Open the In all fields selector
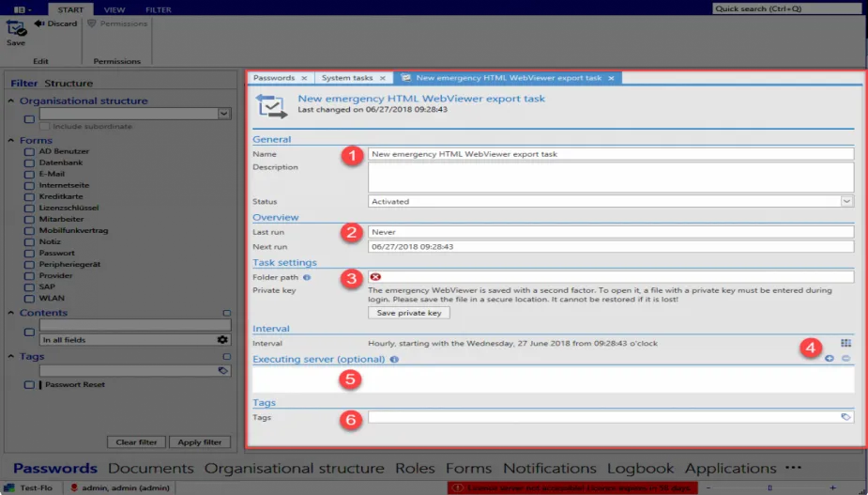The height and width of the screenshot is (495, 868). (135, 340)
